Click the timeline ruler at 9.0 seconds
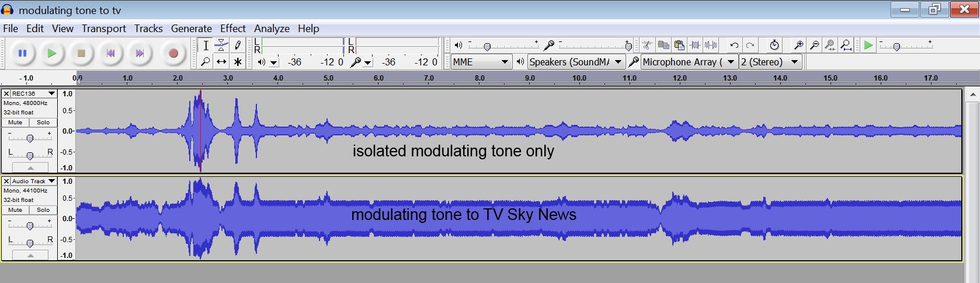980x283 pixels. [x=529, y=78]
